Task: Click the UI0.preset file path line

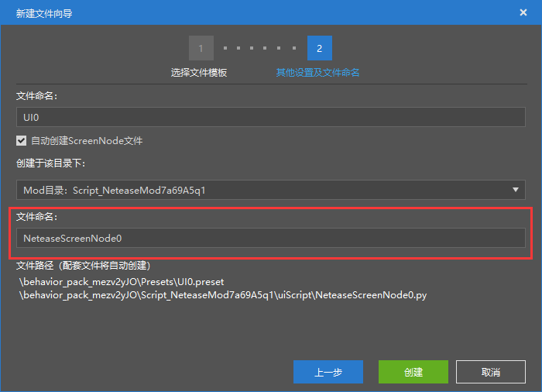Action: coord(122,282)
